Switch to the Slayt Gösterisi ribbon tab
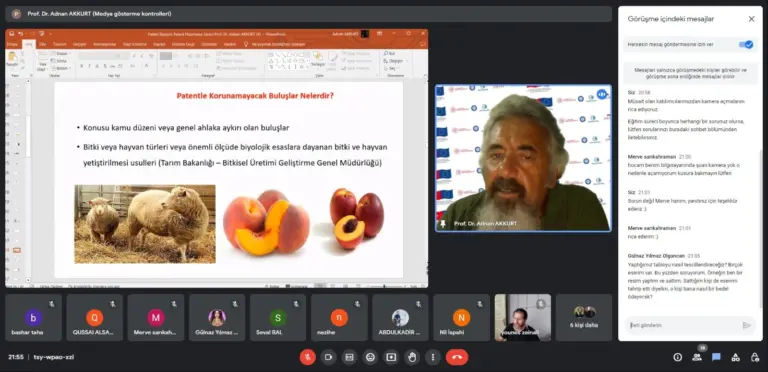Image resolution: width=768 pixels, height=372 pixels. tap(135, 44)
